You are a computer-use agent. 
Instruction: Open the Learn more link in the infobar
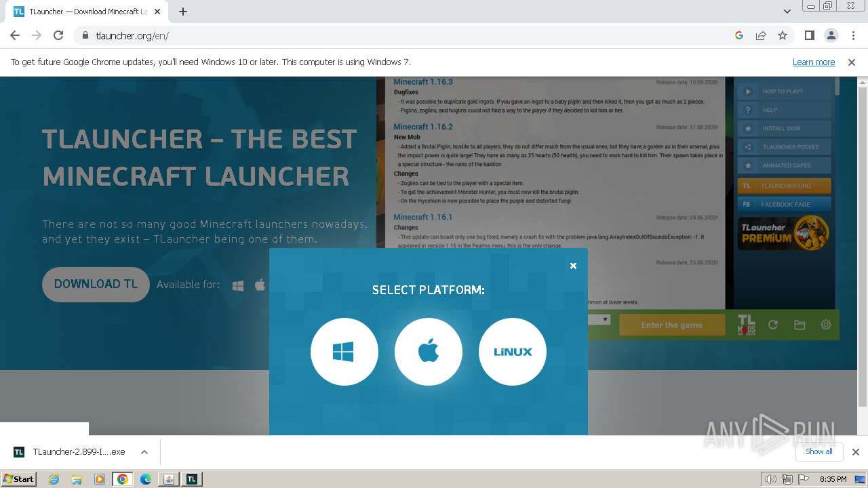814,62
